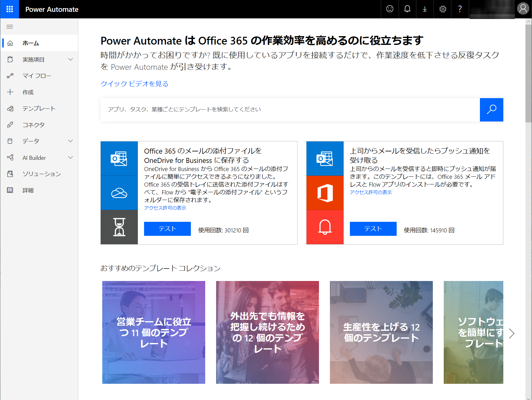Image resolution: width=532 pixels, height=400 pixels.
Task: Focus the template search input field
Action: click(x=290, y=110)
